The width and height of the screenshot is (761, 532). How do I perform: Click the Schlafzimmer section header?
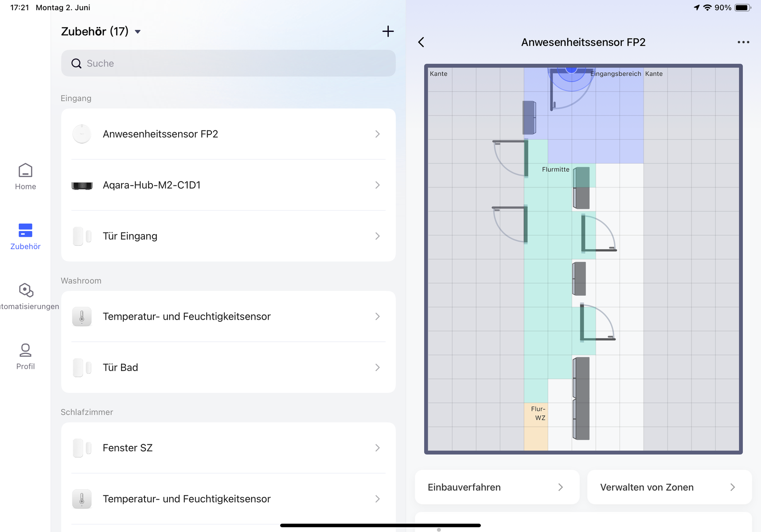point(87,412)
